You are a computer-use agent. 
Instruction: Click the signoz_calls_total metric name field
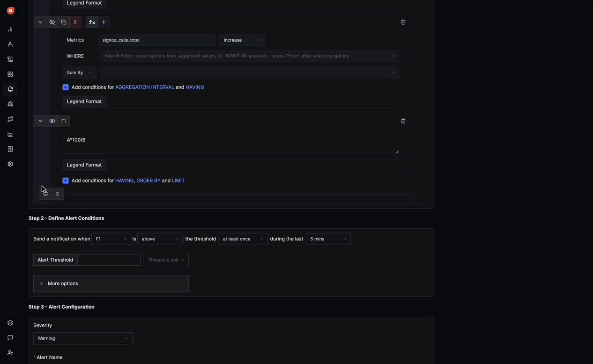click(x=157, y=40)
